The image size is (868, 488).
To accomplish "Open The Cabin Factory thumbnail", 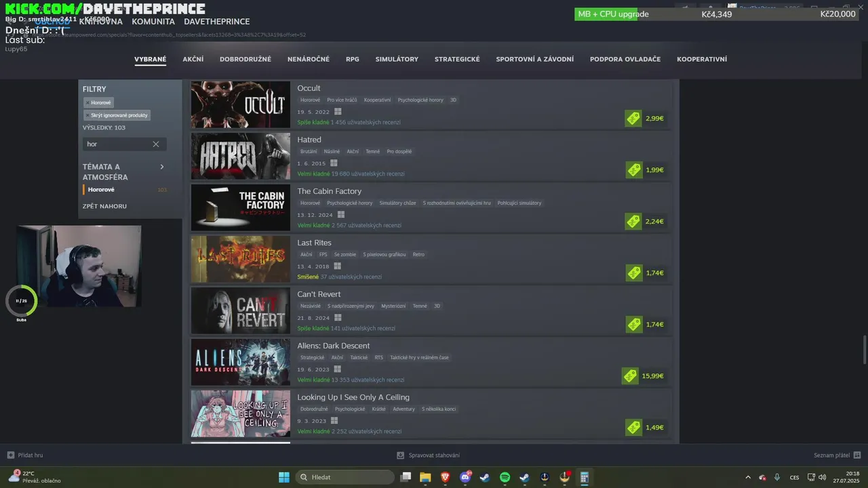I will pos(240,207).
